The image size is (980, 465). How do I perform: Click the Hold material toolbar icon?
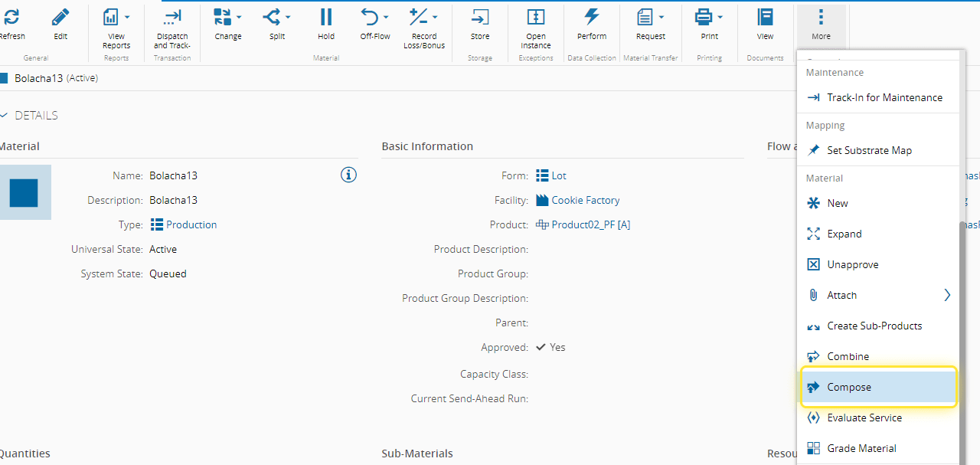point(326,18)
